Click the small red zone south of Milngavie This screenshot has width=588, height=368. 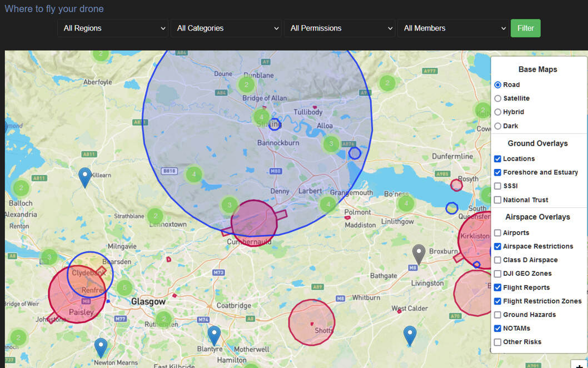(x=169, y=259)
